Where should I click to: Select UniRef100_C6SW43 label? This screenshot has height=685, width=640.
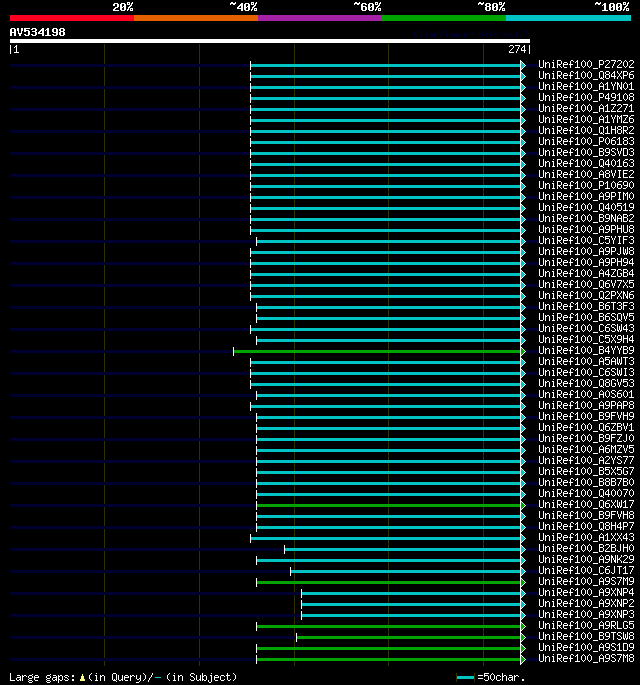pos(586,328)
